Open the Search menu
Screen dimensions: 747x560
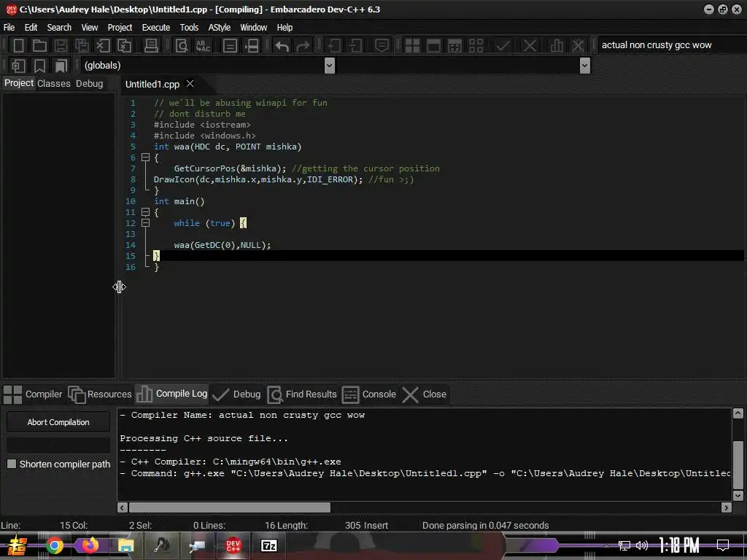coord(59,27)
